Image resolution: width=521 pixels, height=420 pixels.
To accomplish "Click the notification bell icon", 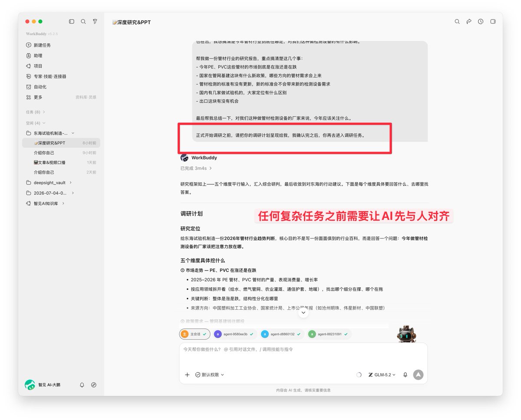I will (x=82, y=385).
